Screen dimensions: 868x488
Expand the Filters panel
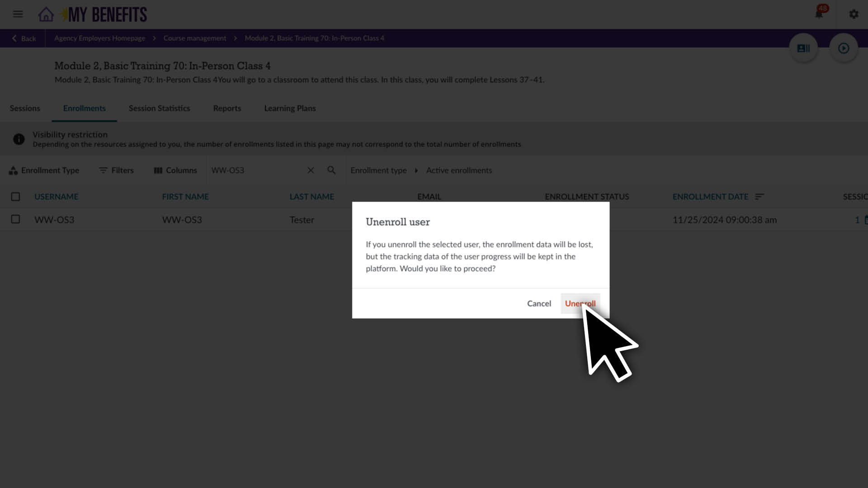pyautogui.click(x=116, y=170)
